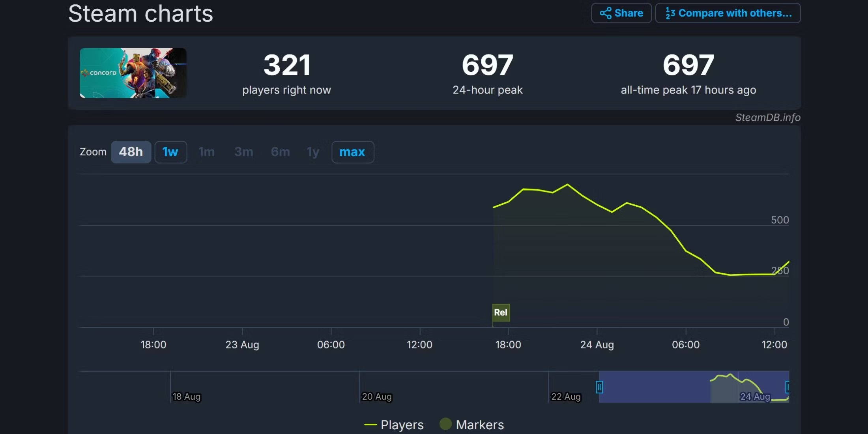Toggle the Markers series in legend
The height and width of the screenshot is (434, 868).
tap(471, 425)
